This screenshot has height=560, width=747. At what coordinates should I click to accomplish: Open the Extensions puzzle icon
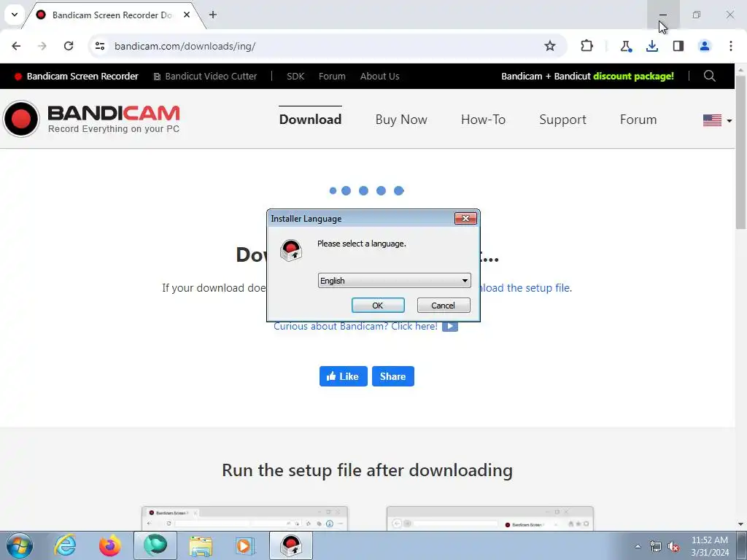click(587, 46)
